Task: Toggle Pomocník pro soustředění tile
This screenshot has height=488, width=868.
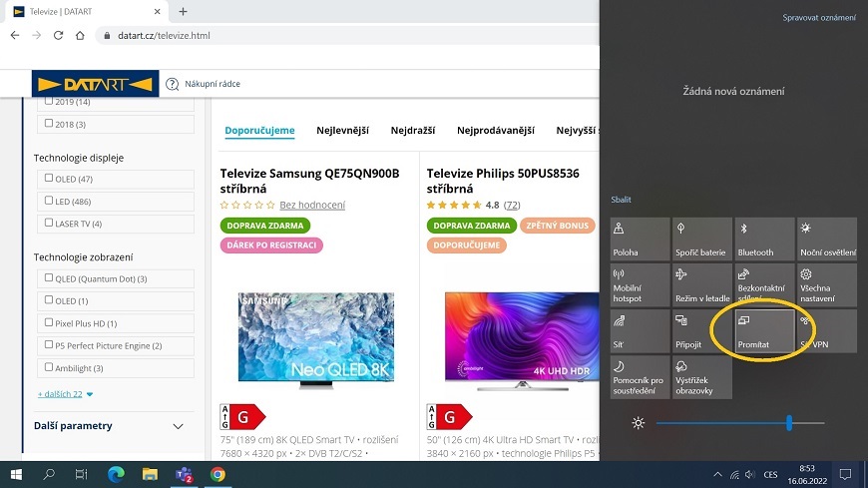Action: click(640, 377)
